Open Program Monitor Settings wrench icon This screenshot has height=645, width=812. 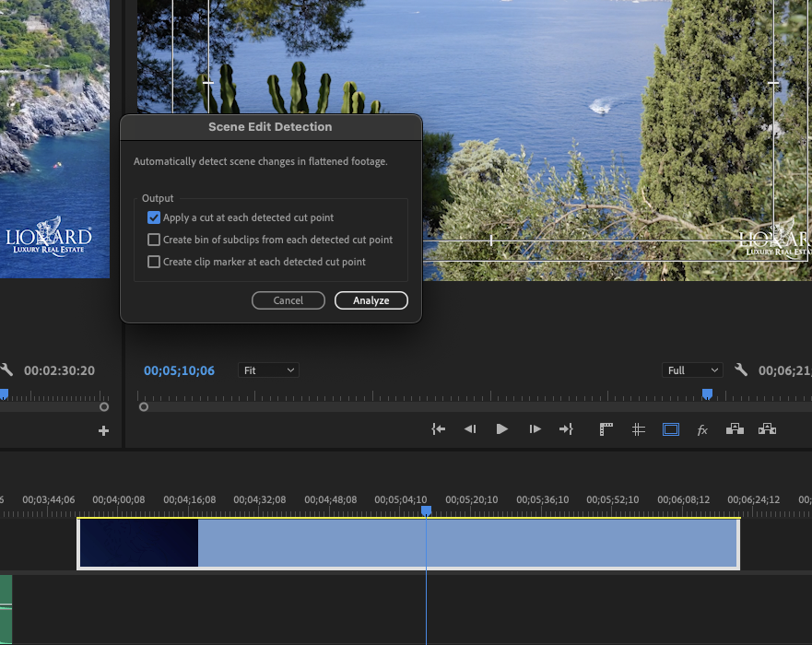[x=743, y=369]
